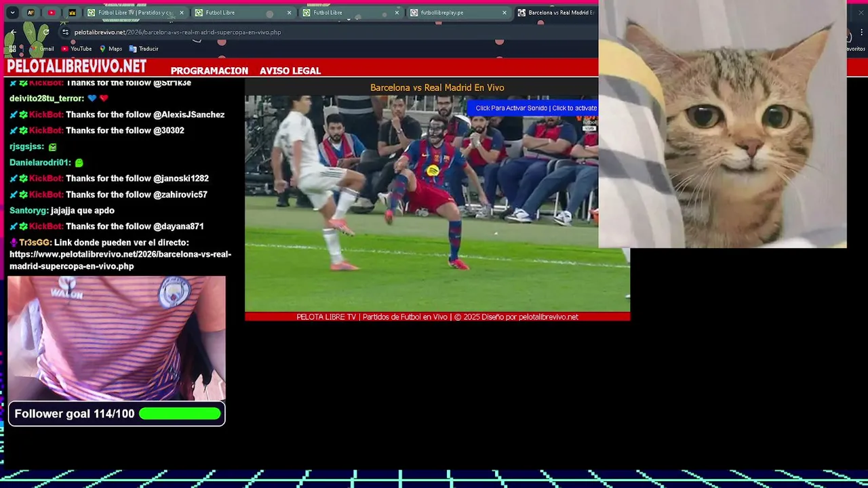
Task: Click @30302 in the KickBot message
Action: pyautogui.click(x=169, y=131)
